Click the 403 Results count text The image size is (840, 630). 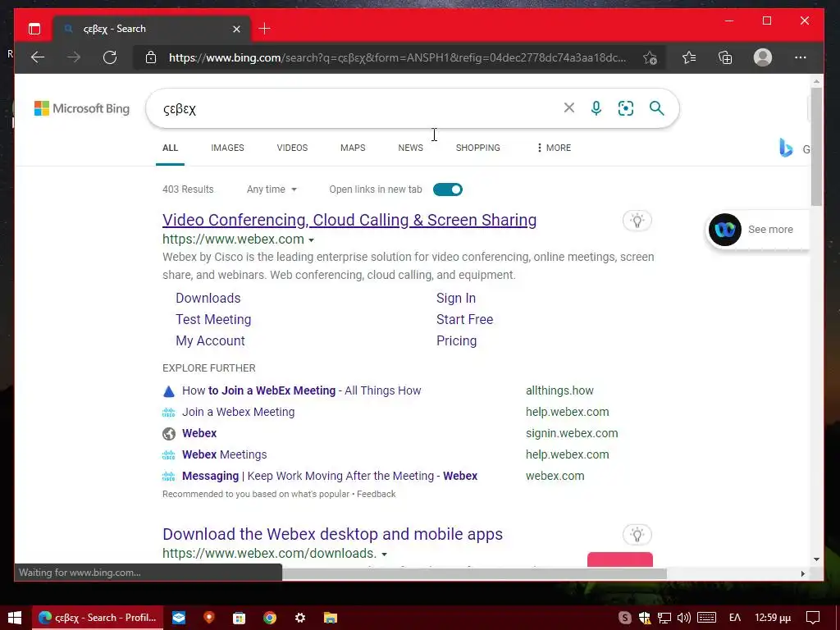pos(188,189)
